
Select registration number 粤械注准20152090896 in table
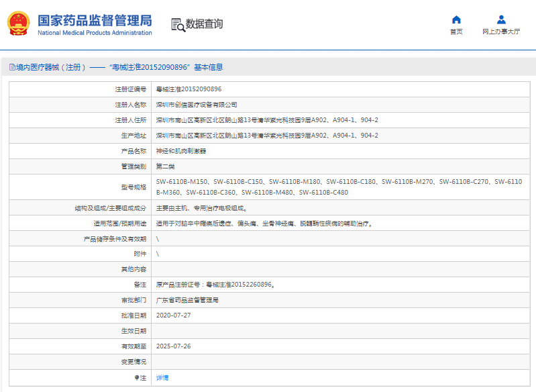tap(189, 89)
